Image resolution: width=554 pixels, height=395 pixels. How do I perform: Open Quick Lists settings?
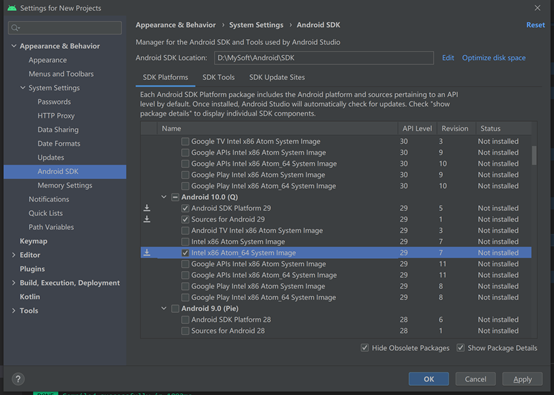coord(46,213)
